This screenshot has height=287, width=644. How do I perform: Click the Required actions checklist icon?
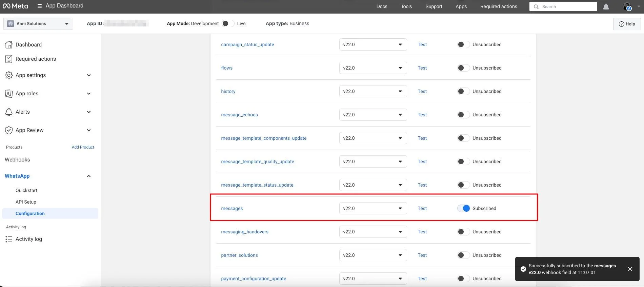coord(9,59)
